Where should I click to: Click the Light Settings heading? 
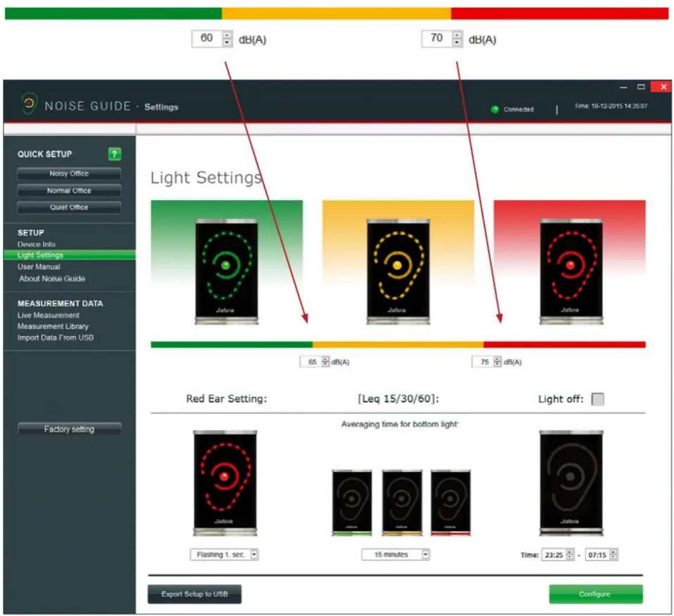[206, 178]
